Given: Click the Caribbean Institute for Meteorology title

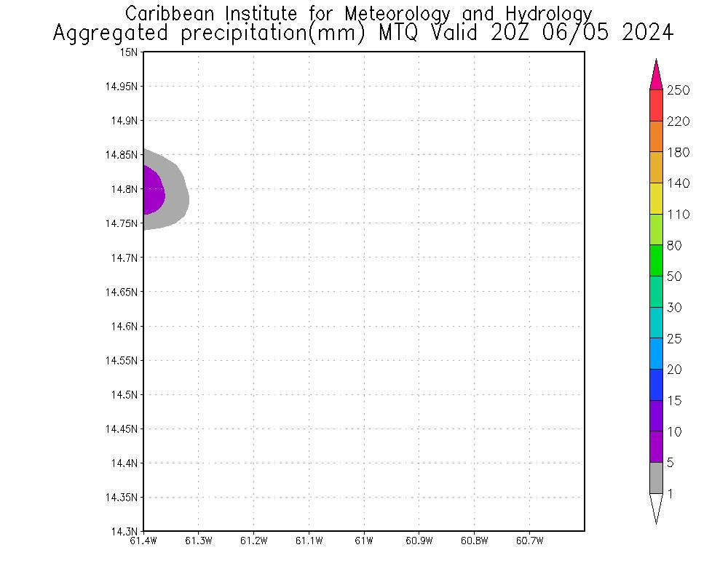Looking at the screenshot, I should click(x=358, y=13).
